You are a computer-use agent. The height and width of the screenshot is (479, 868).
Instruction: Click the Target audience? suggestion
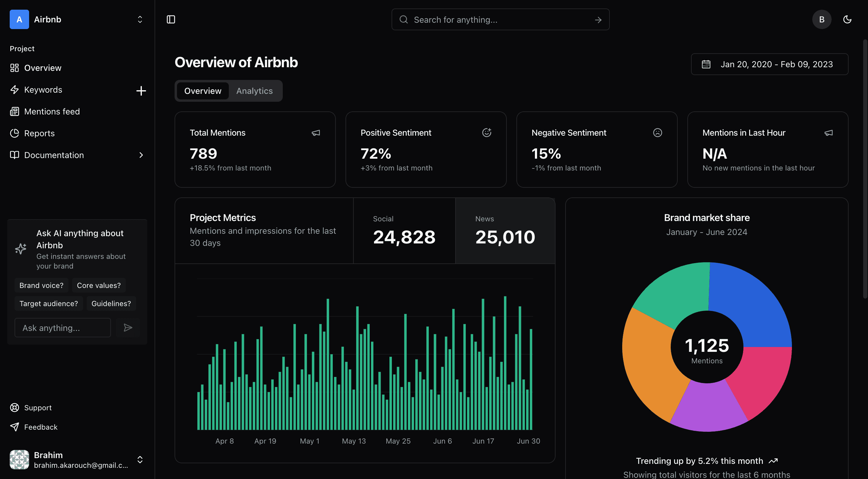pyautogui.click(x=48, y=303)
